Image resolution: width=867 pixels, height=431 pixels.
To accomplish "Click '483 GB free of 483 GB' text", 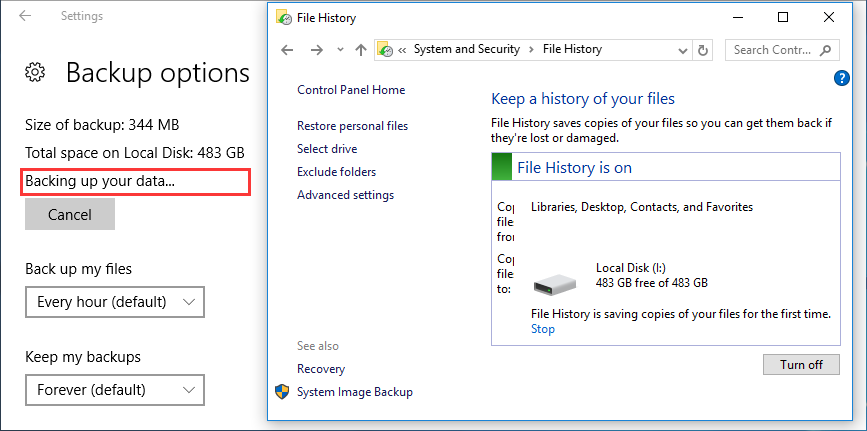I will [x=652, y=283].
